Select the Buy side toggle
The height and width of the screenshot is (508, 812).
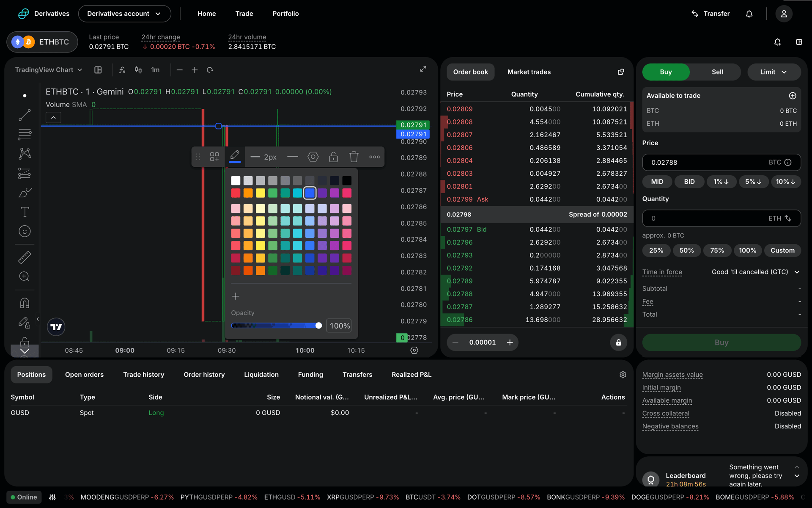[x=666, y=72]
